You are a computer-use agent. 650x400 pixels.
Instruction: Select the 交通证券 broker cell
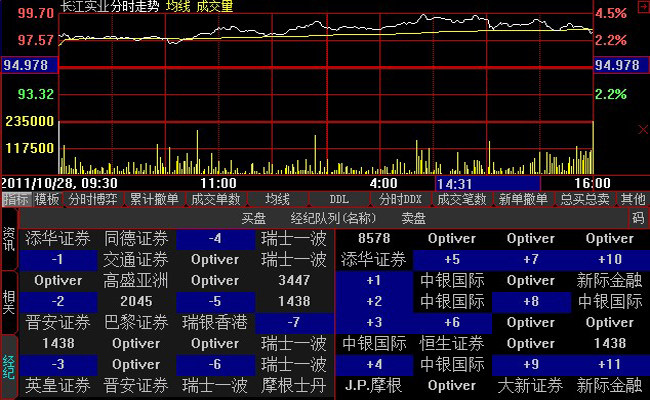tap(136, 260)
